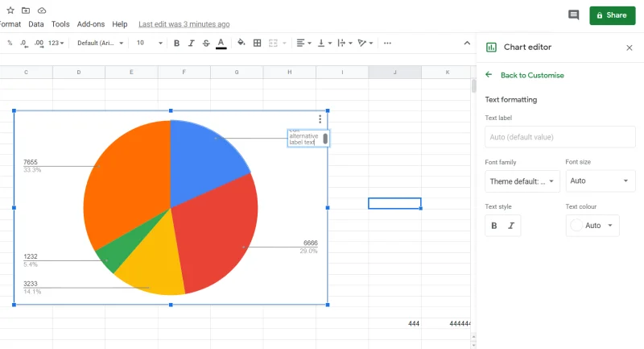Open the text colour picker in toolbar
This screenshot has height=349, width=644.
(x=221, y=44)
